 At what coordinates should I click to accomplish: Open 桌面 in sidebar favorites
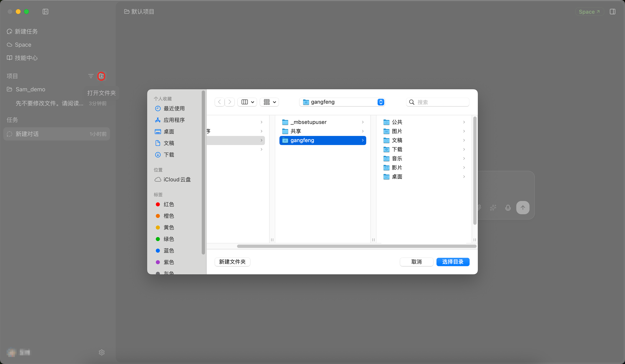click(x=165, y=132)
